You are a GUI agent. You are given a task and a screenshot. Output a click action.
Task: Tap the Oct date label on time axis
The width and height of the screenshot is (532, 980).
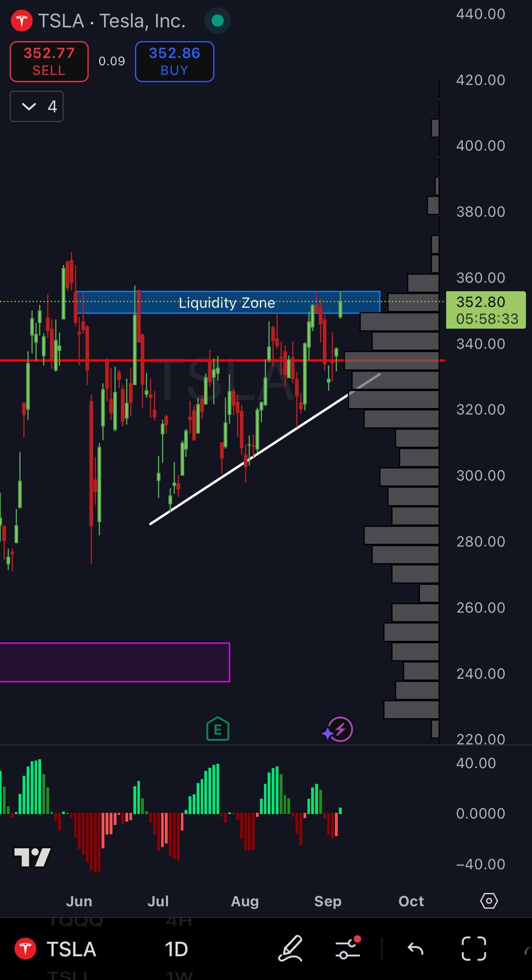pyautogui.click(x=411, y=902)
